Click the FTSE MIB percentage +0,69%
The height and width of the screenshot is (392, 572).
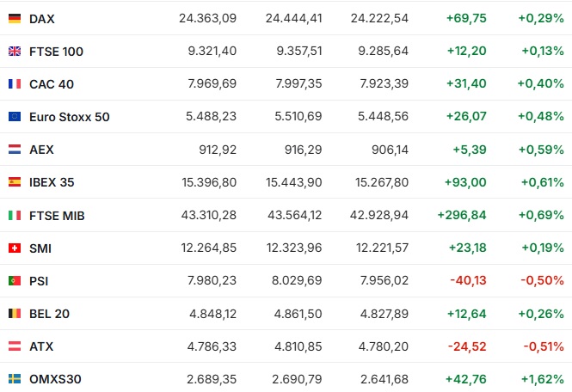[541, 215]
